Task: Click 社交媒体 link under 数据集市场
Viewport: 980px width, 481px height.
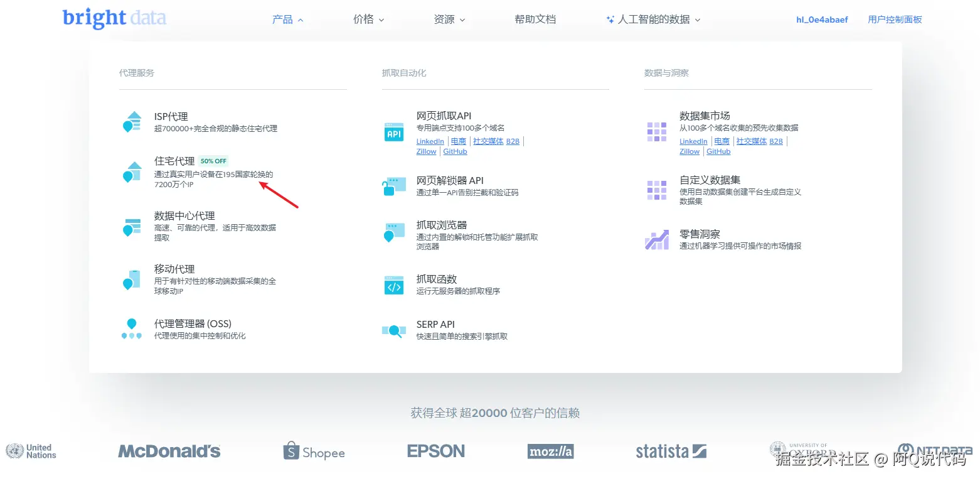Action: pos(752,141)
